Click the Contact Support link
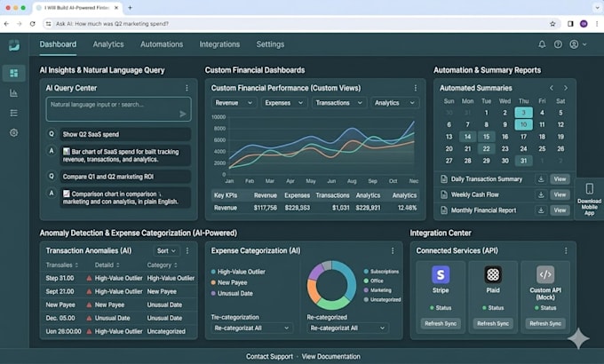Viewport: 604px width, 364px height. [x=269, y=357]
